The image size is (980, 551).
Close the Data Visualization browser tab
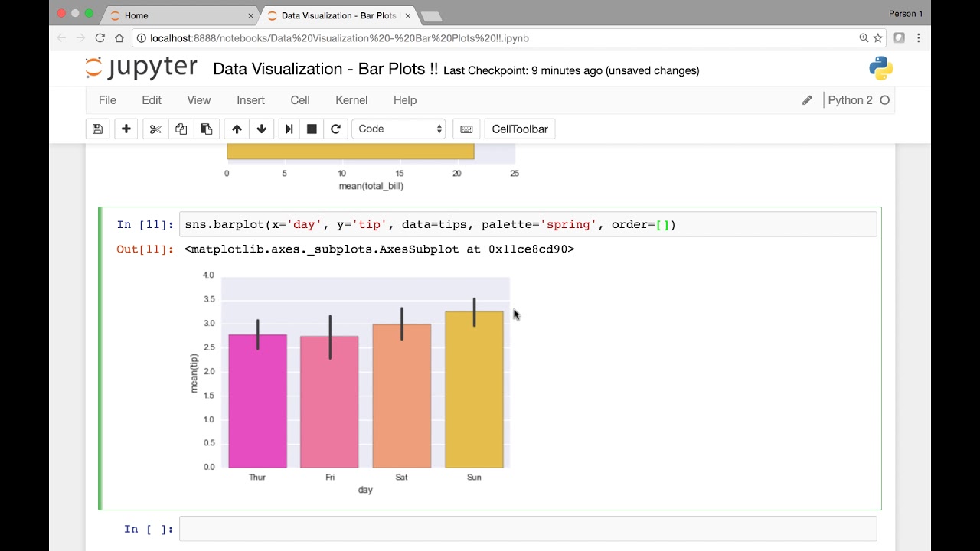pyautogui.click(x=408, y=15)
